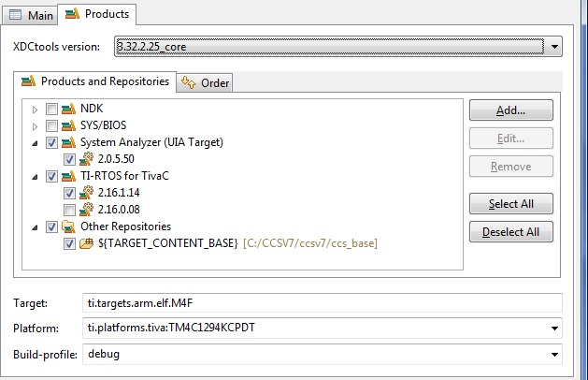
Task: Open the Platform dropdown arrow
Action: pos(554,329)
